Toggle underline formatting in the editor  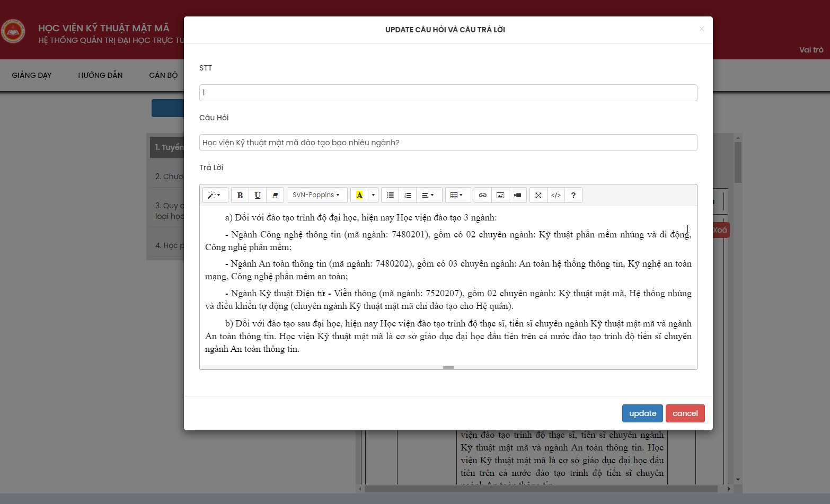click(258, 195)
